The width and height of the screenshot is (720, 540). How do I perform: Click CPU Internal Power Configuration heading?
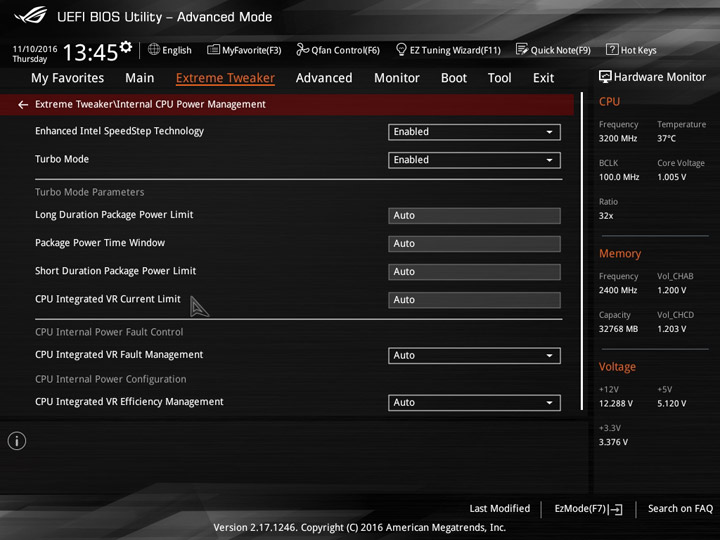(x=111, y=379)
